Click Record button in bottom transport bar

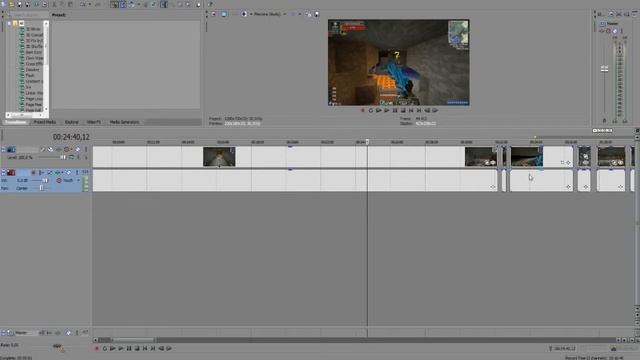point(97,349)
